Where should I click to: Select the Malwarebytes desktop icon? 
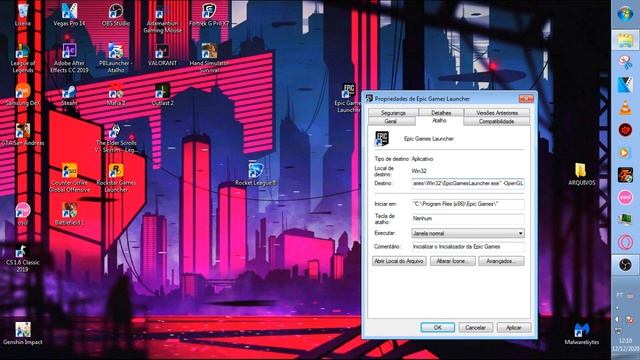(x=581, y=333)
